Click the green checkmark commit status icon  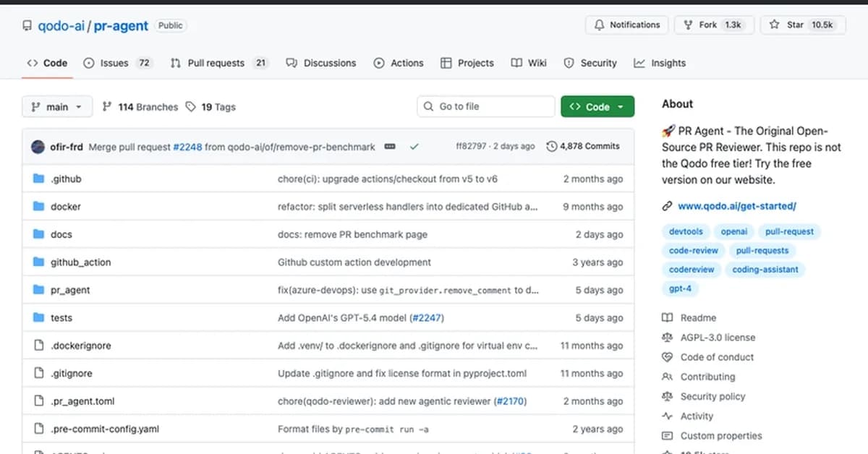pos(414,146)
